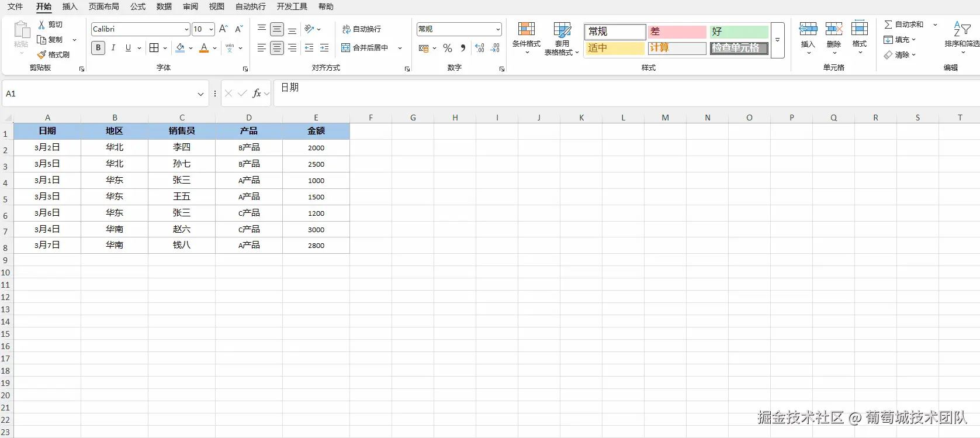Apply fill color bucket
Image resolution: width=980 pixels, height=438 pixels.
pos(181,48)
